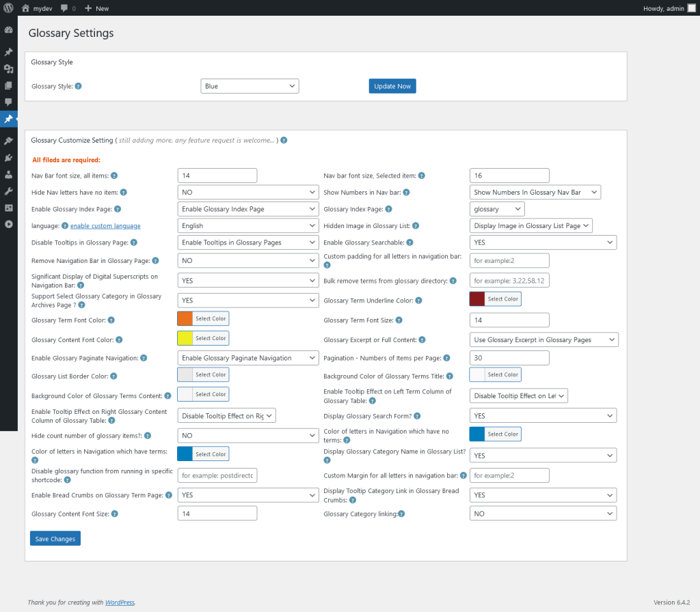Open the Comments sidebar icon
The image size is (700, 612).
pyautogui.click(x=8, y=102)
